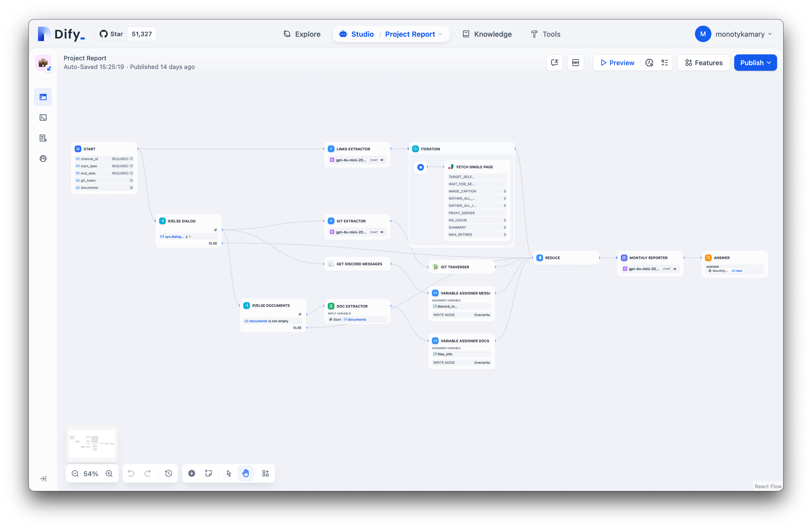The width and height of the screenshot is (812, 529).
Task: Open the Publish dropdown
Action: tap(755, 63)
